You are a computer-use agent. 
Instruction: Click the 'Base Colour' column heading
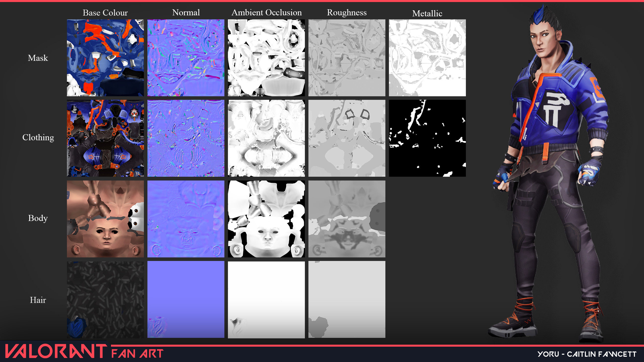coord(105,13)
